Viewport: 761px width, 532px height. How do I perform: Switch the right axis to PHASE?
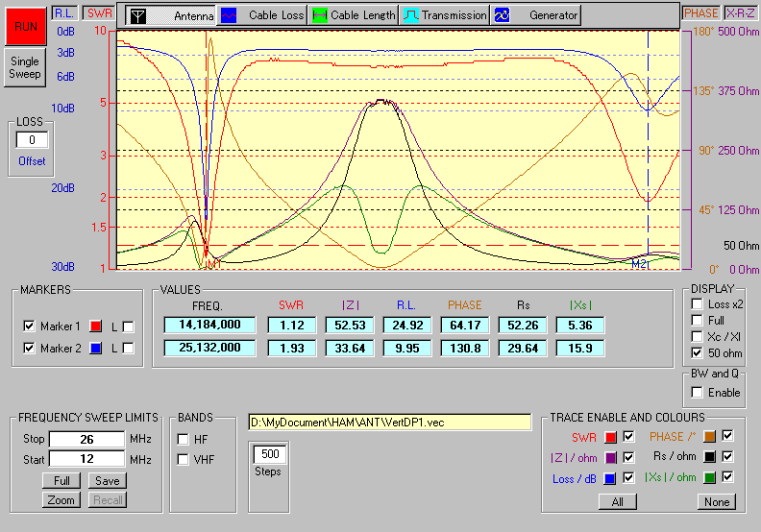[x=700, y=12]
